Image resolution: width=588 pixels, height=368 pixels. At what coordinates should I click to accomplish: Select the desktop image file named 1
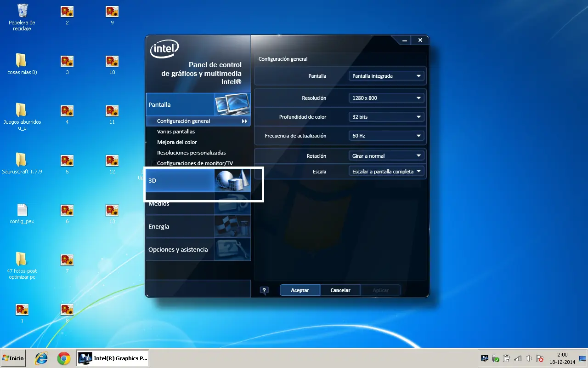(x=22, y=313)
